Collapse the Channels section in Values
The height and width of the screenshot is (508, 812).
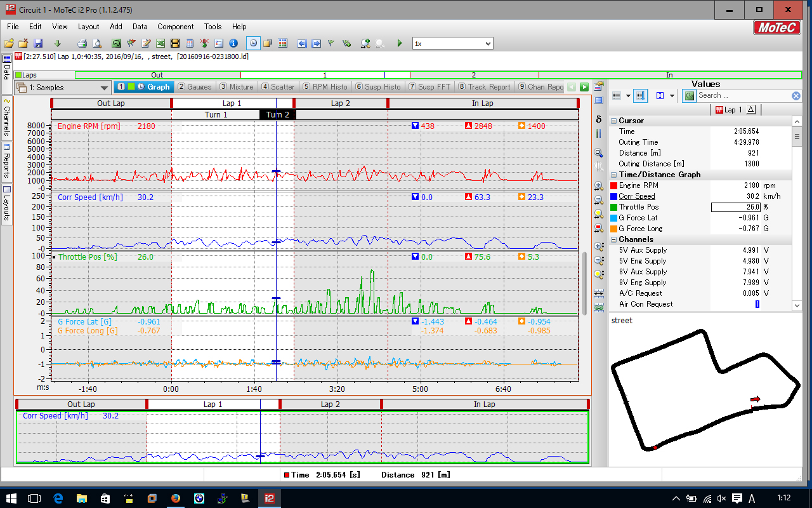tap(613, 239)
